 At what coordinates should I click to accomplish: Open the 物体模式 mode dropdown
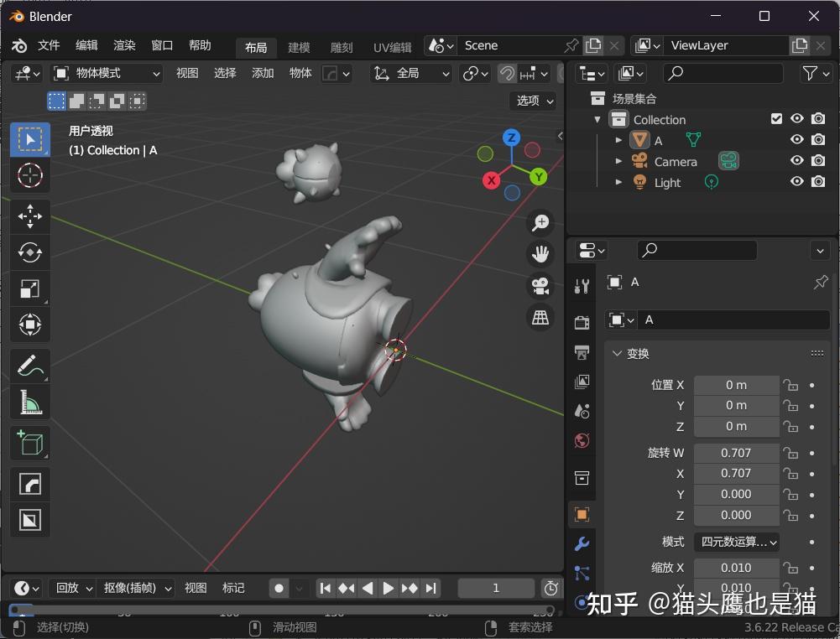pyautogui.click(x=105, y=73)
